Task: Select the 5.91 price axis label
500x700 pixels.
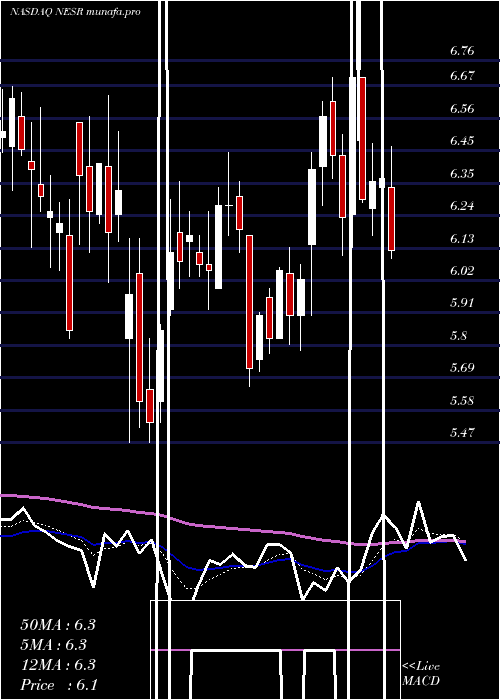Action: [x=462, y=303]
